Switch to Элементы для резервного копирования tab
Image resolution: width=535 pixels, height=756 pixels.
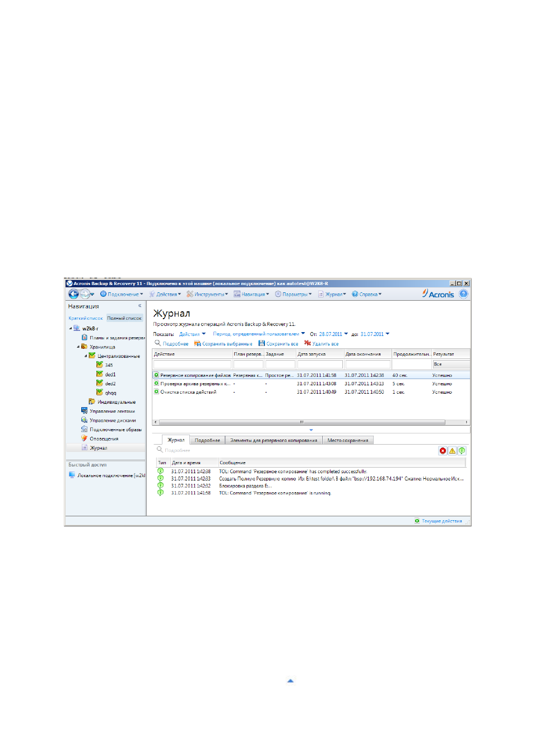pyautogui.click(x=274, y=440)
